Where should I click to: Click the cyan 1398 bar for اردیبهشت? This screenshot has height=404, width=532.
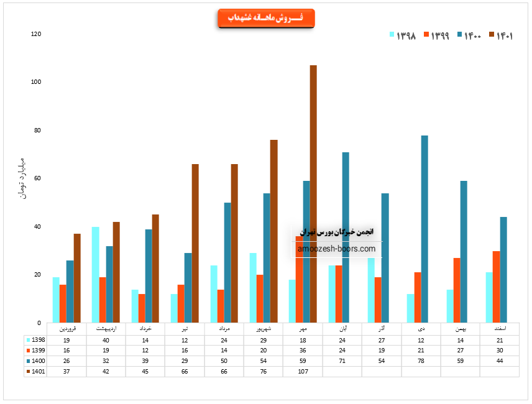96,275
